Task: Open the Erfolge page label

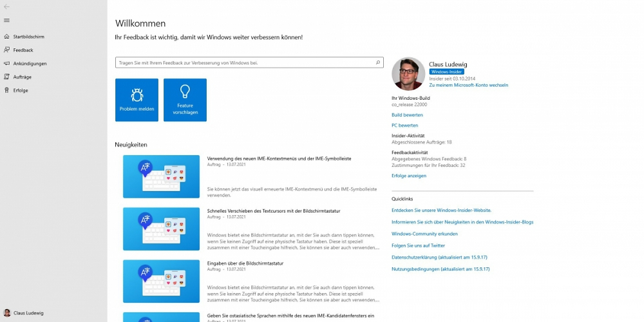Action: point(21,90)
